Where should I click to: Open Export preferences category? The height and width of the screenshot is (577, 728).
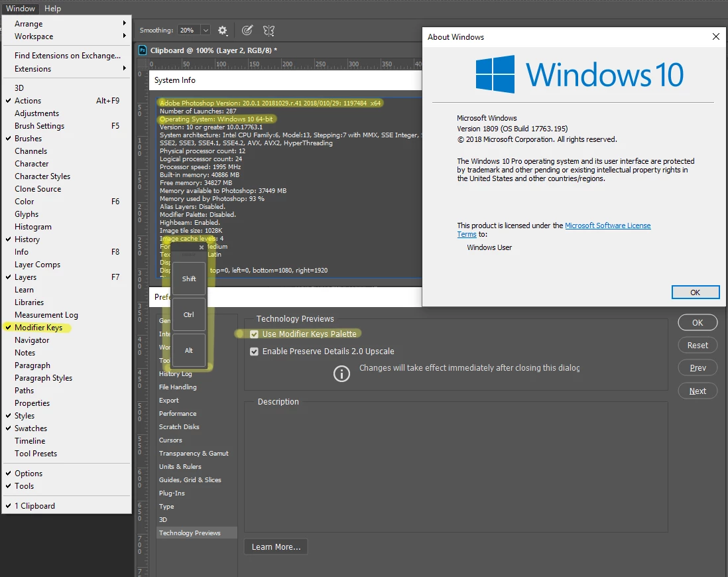[197, 401]
